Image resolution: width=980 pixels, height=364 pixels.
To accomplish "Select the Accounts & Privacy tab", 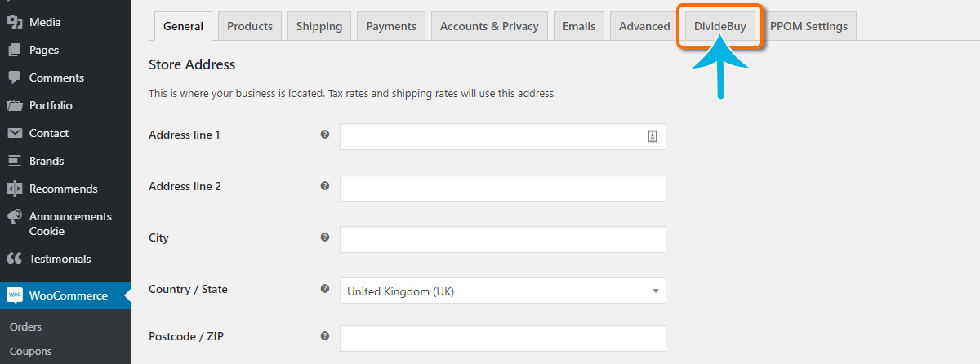I will 489,26.
